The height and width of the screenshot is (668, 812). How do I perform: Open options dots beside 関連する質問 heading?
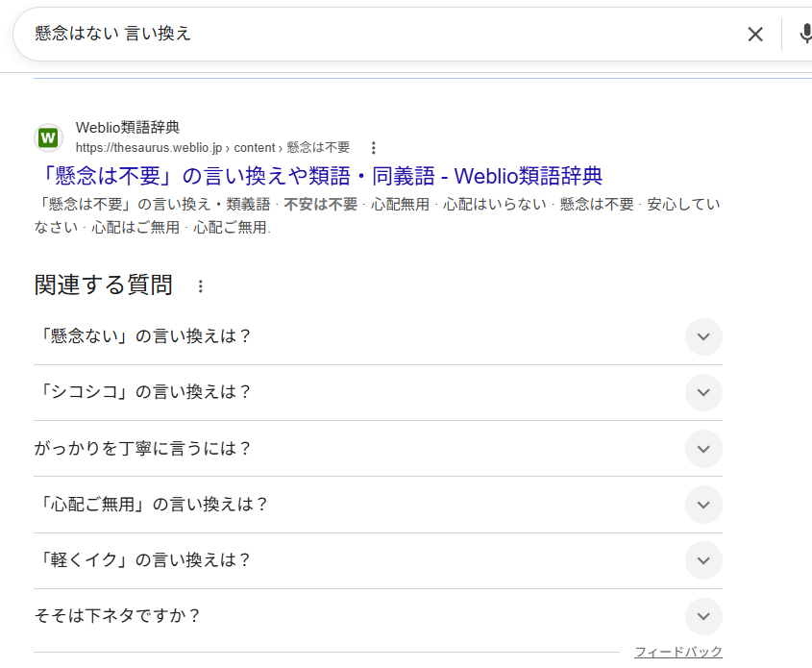pos(201,285)
